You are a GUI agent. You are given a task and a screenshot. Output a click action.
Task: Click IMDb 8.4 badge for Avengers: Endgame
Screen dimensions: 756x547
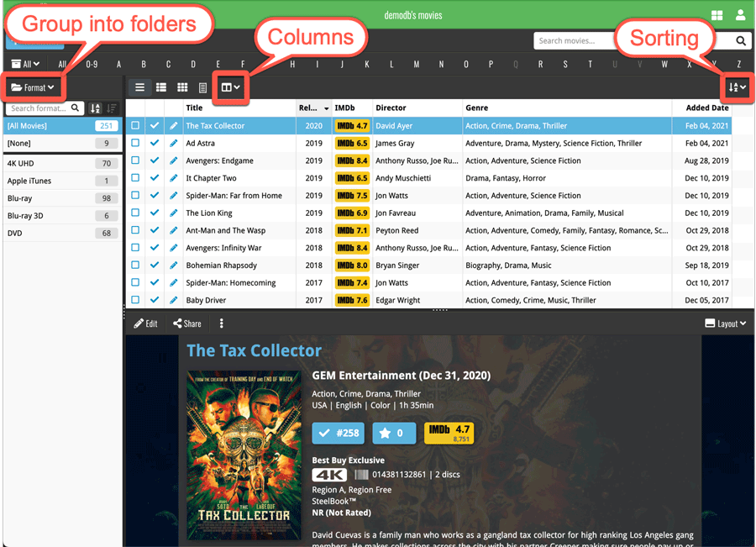click(352, 160)
